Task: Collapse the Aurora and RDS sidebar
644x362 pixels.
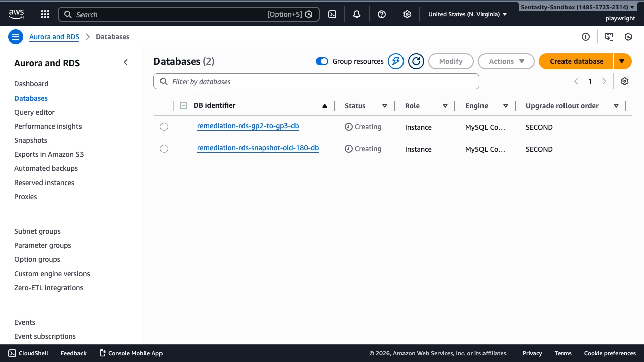Action: pos(126,62)
